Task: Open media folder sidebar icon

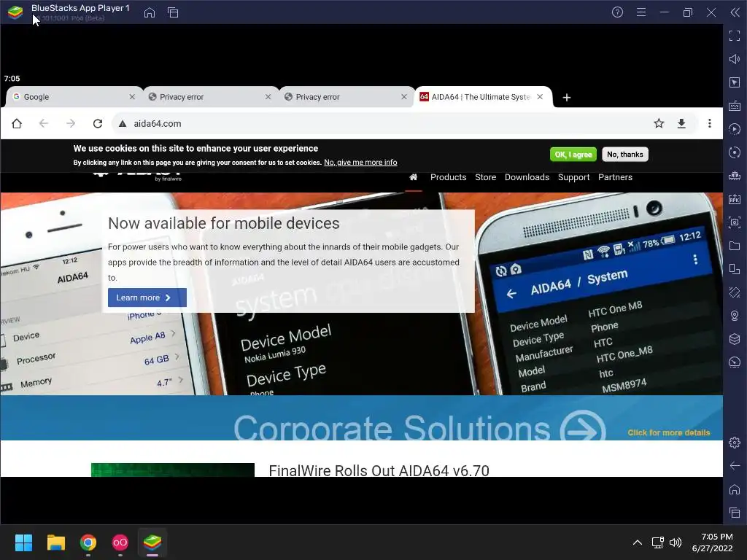Action: (x=735, y=246)
